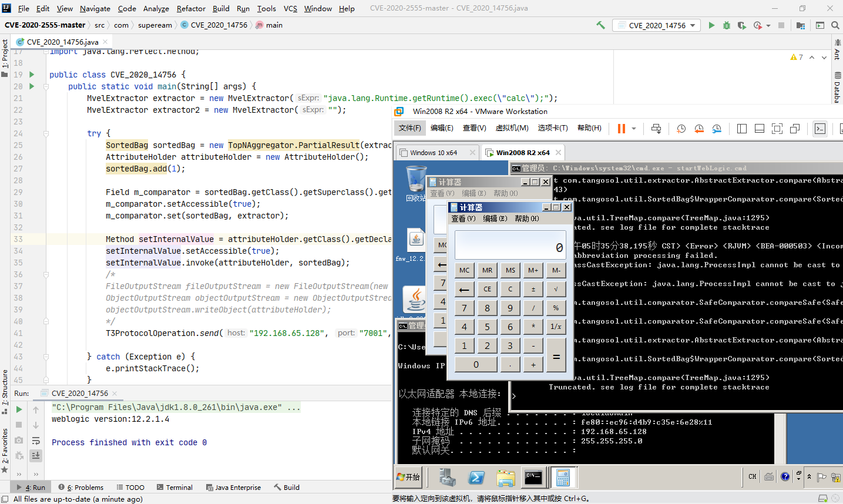Select the CVE_2020_14756.java editor tab
The image size is (843, 504).
pyautogui.click(x=62, y=42)
